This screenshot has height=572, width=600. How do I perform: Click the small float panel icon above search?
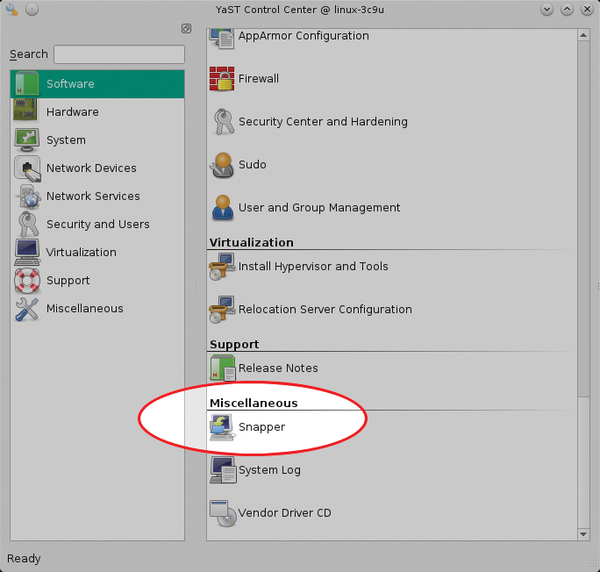(x=186, y=28)
